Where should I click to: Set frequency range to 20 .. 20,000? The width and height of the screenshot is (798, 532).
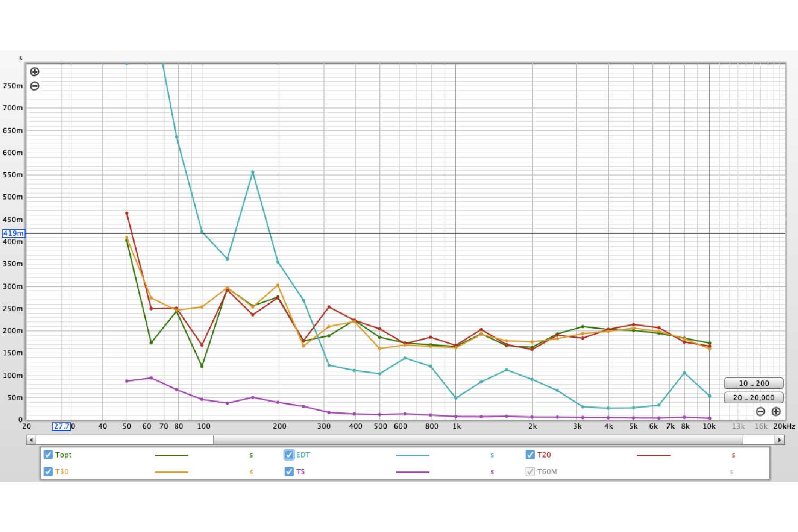pos(753,397)
